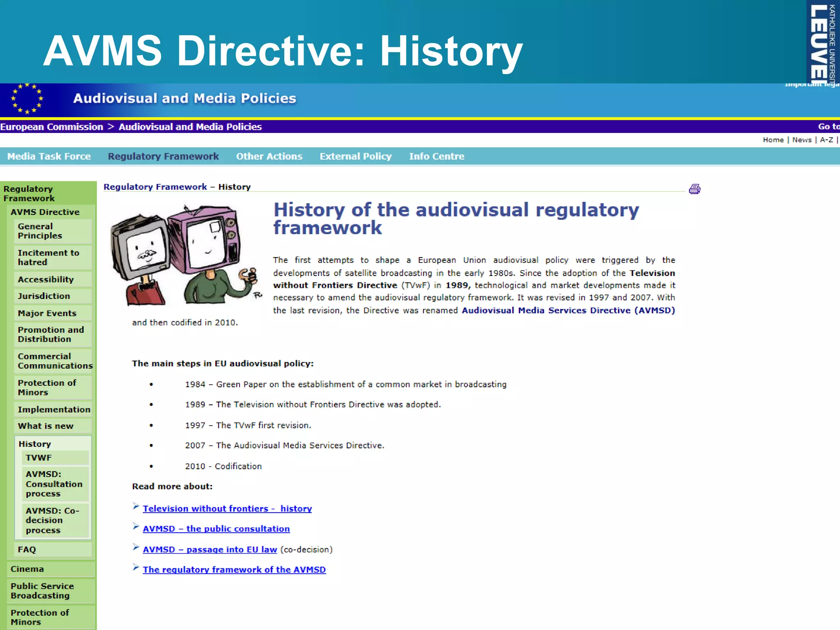Image resolution: width=840 pixels, height=630 pixels.
Task: Open the Media Task Force menu
Action: click(x=49, y=156)
